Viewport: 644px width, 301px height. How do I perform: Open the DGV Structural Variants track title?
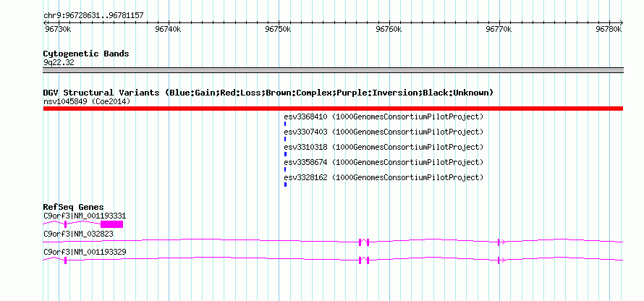pyautogui.click(x=268, y=93)
